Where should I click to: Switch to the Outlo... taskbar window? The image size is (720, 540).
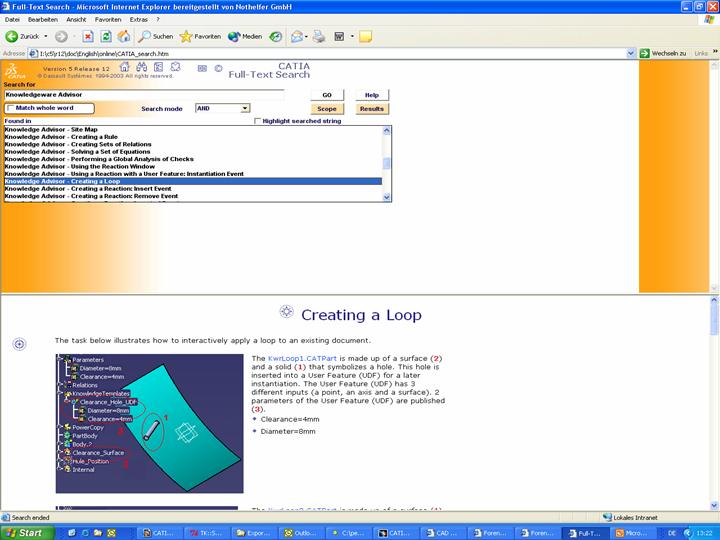pos(301,533)
